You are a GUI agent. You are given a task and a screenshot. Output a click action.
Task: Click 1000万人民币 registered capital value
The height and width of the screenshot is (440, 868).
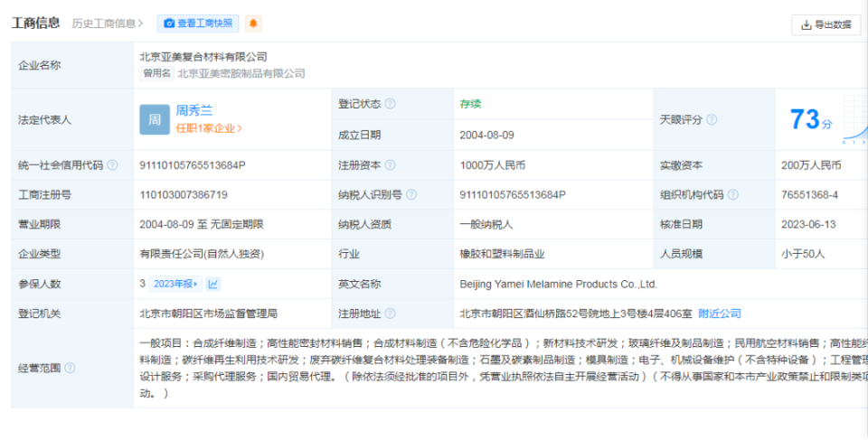coord(492,165)
